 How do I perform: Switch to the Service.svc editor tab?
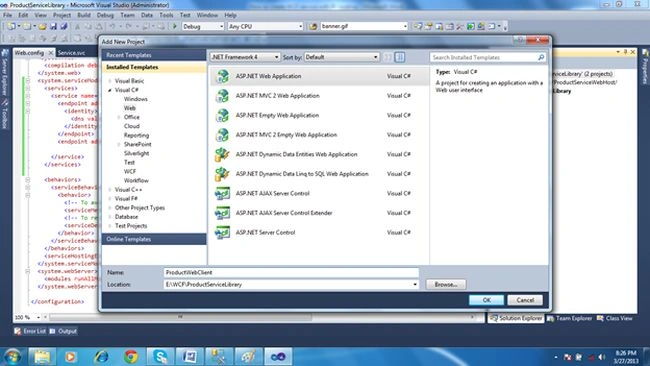(x=71, y=53)
